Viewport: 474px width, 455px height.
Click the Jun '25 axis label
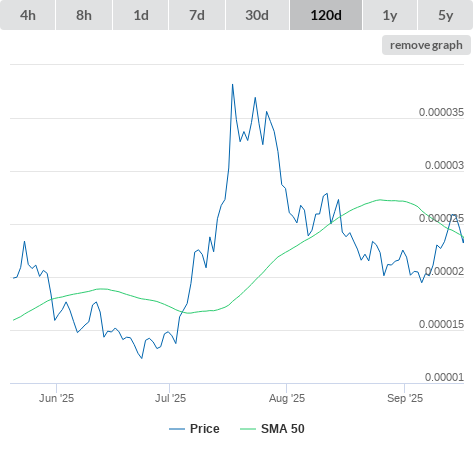pyautogui.click(x=56, y=398)
